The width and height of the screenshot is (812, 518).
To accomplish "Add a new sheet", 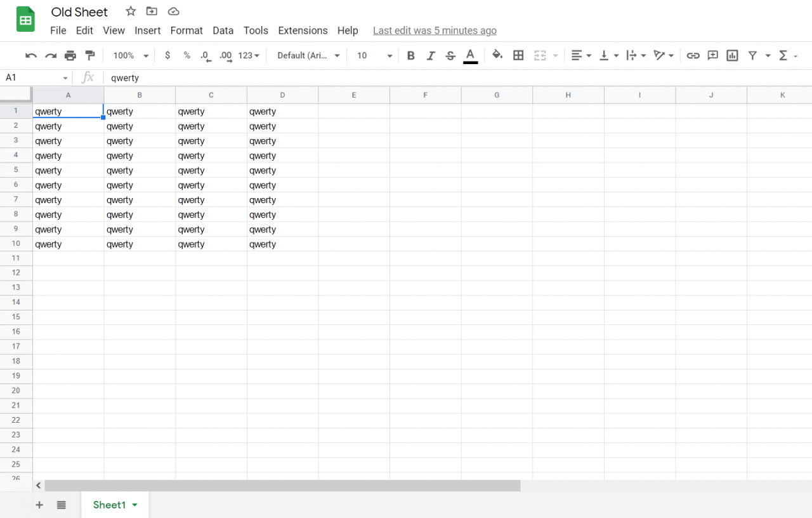I will pyautogui.click(x=39, y=505).
